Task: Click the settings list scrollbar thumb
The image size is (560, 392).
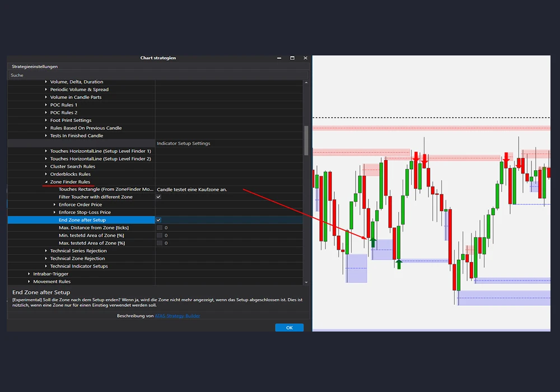Action: [306, 141]
